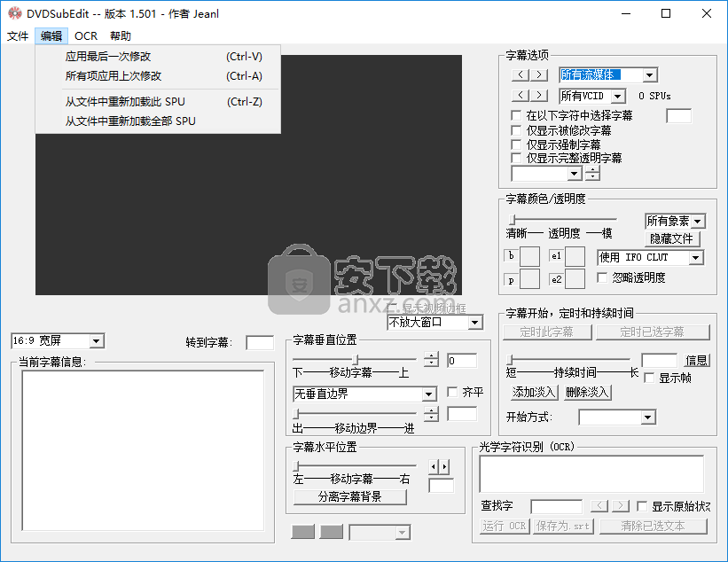Expand the empty combo box under subtitle options
Screen dimensions: 728x562
575,174
